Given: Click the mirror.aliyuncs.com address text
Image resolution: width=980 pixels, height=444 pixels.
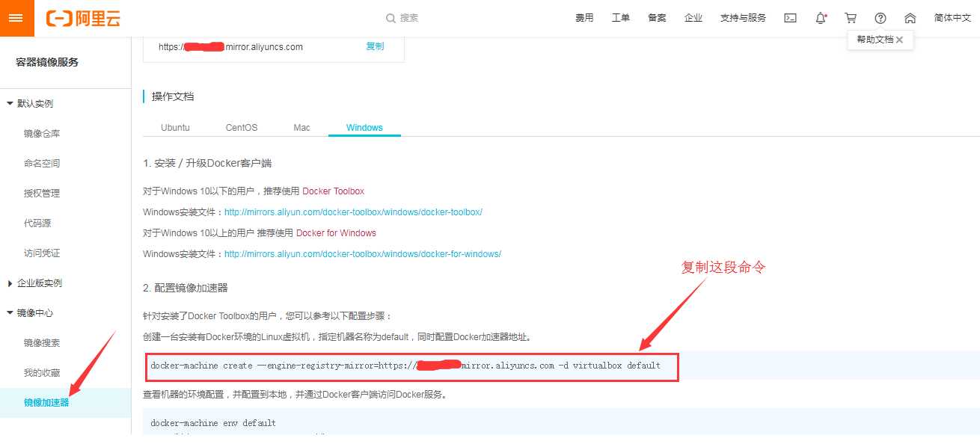Looking at the screenshot, I should coord(230,46).
